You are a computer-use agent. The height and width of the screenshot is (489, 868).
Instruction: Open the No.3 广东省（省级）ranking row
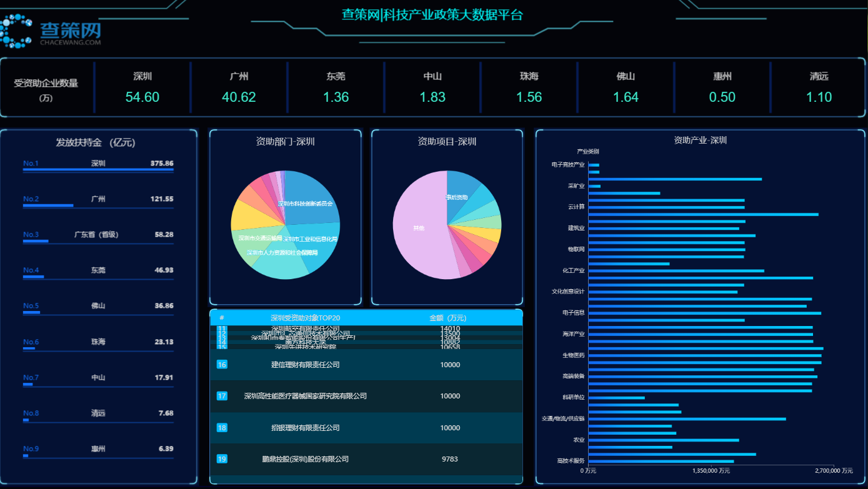click(x=98, y=237)
